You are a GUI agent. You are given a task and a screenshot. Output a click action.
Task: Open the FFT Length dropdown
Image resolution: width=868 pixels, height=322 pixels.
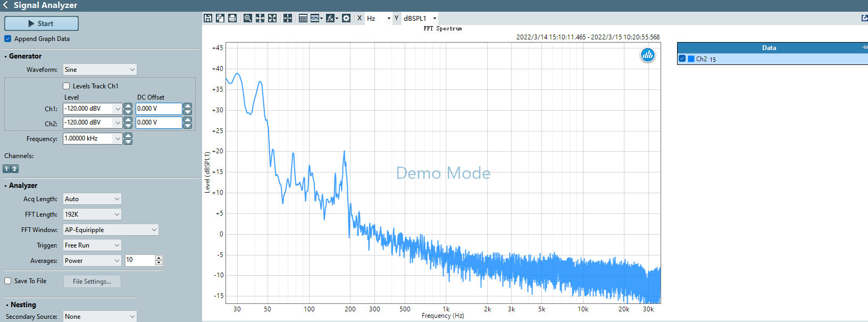(x=92, y=214)
